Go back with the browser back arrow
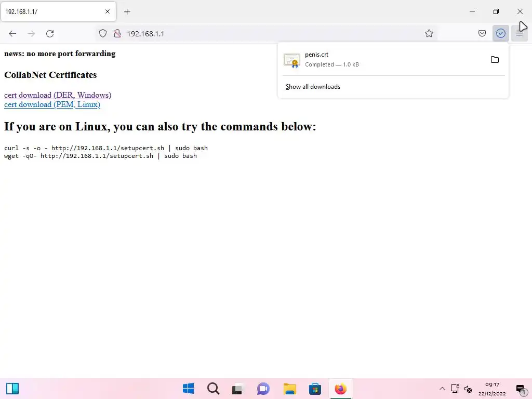Viewport: 532px width, 399px height. (x=12, y=34)
